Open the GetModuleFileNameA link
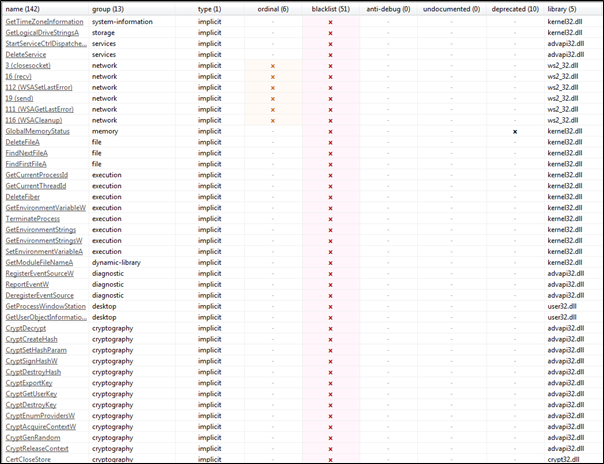 [x=39, y=263]
